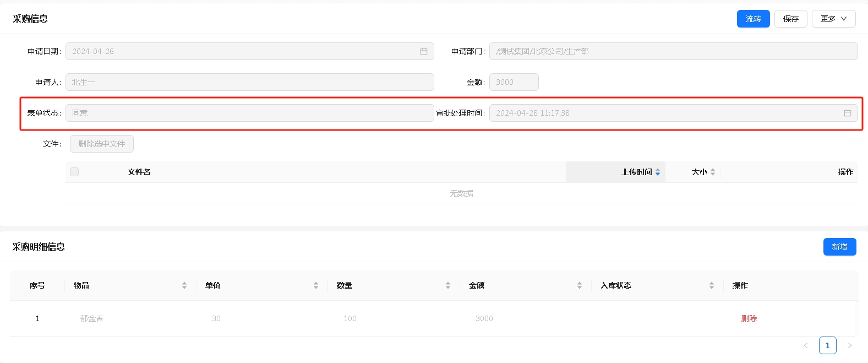Click the blue 流转 button
This screenshot has height=363, width=868.
click(x=753, y=19)
